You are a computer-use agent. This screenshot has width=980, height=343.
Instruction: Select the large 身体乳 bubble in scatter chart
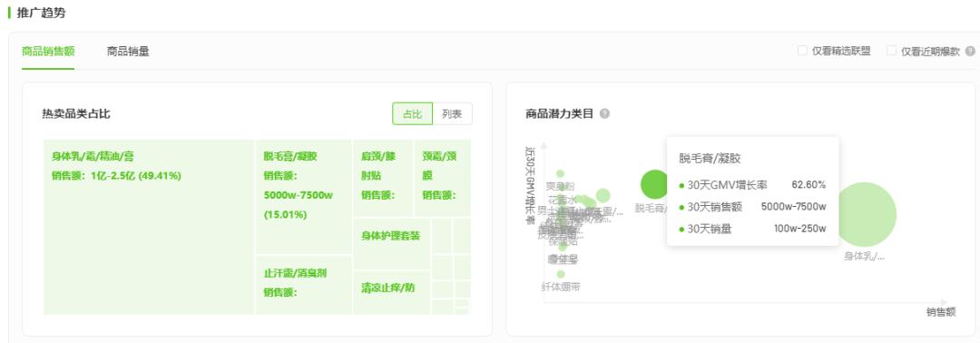865,214
